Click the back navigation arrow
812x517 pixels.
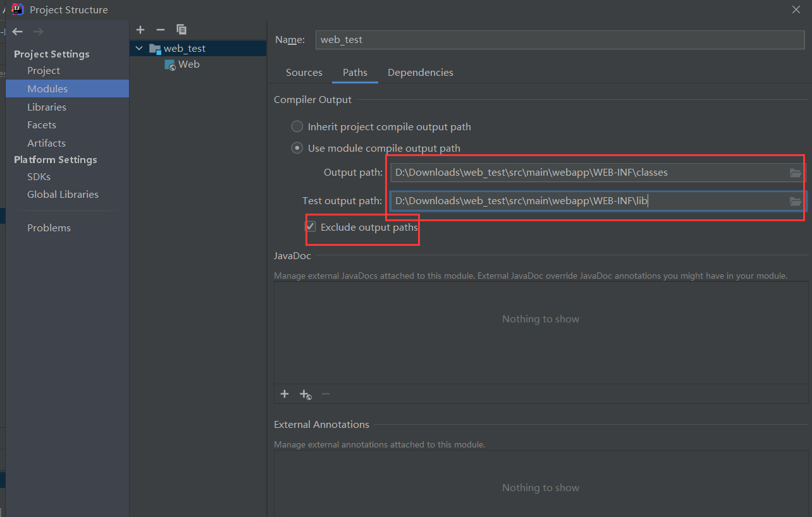(x=18, y=32)
